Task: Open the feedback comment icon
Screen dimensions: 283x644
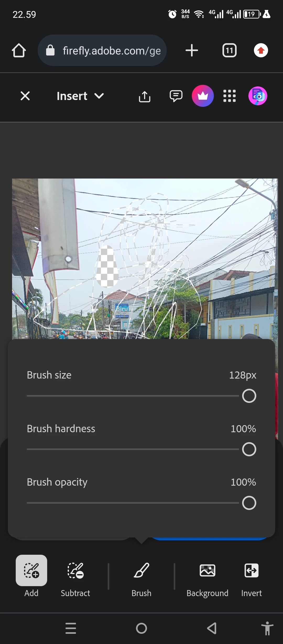Action: coord(176,96)
